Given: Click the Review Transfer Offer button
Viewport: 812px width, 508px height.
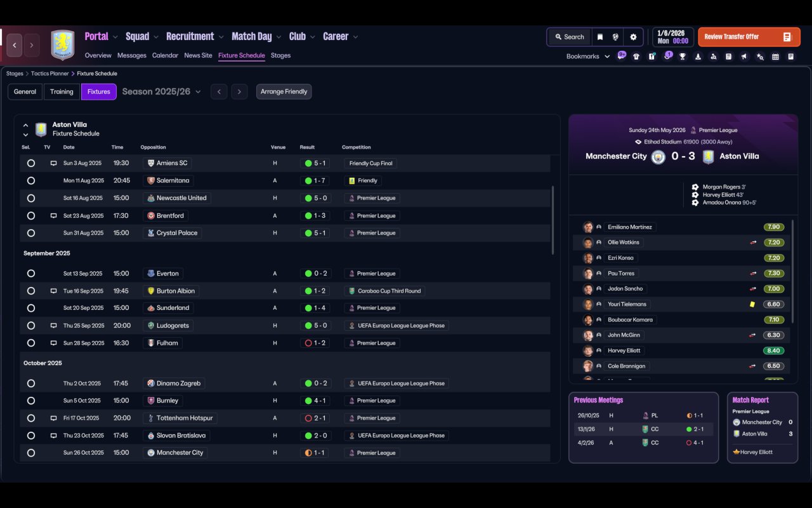Looking at the screenshot, I should coord(749,37).
